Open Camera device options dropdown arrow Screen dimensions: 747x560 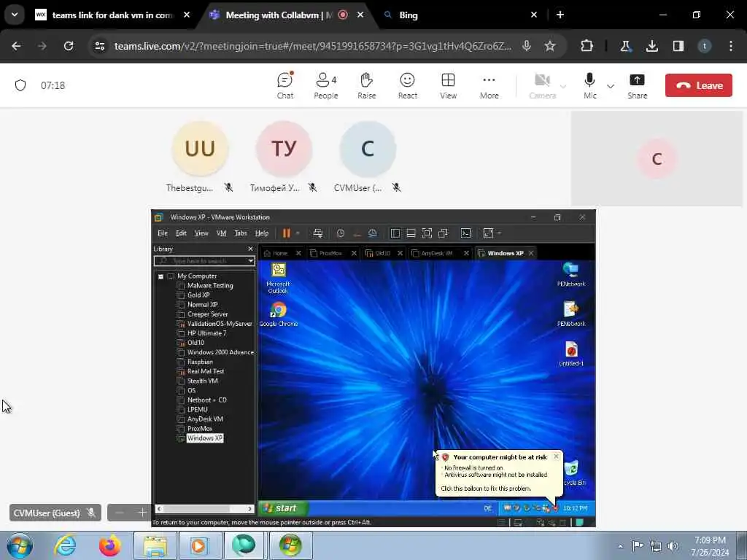click(x=563, y=86)
